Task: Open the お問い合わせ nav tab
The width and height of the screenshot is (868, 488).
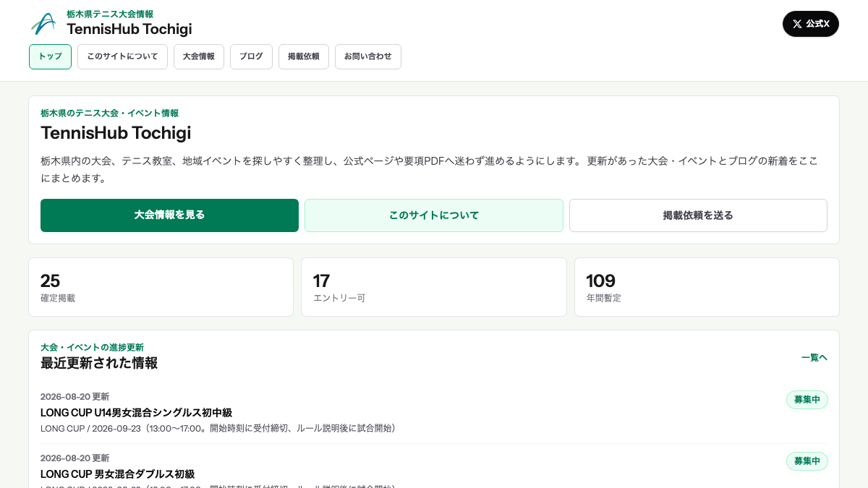Action: [368, 56]
